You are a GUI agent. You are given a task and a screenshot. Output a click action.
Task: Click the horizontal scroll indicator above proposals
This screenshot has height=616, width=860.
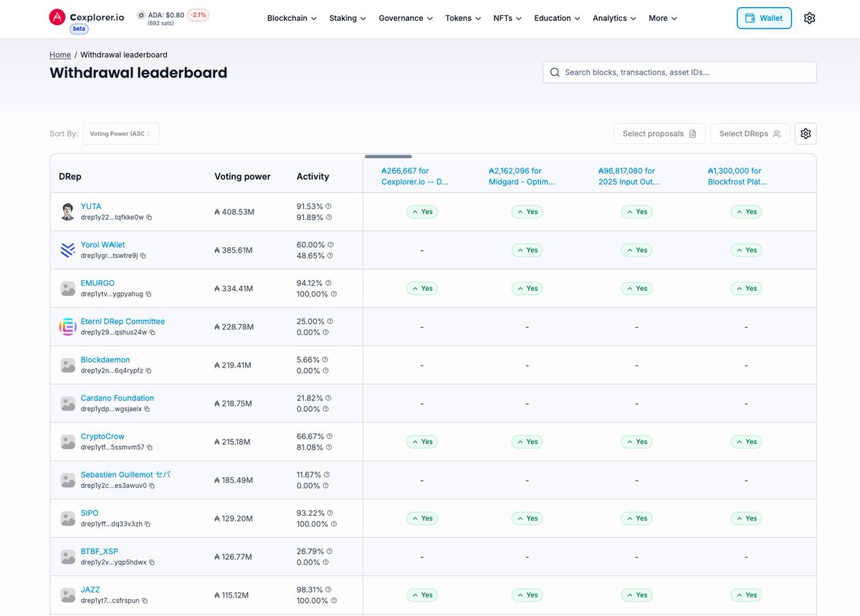[388, 156]
